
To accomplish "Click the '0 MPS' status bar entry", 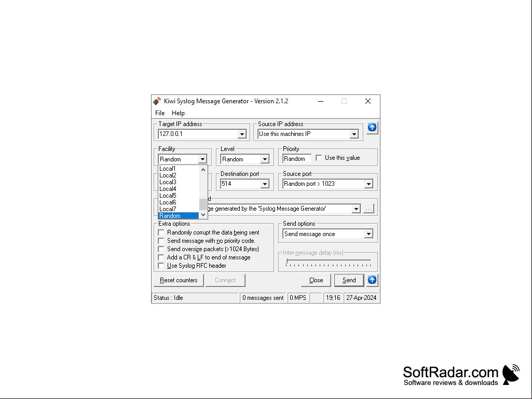I will point(298,298).
